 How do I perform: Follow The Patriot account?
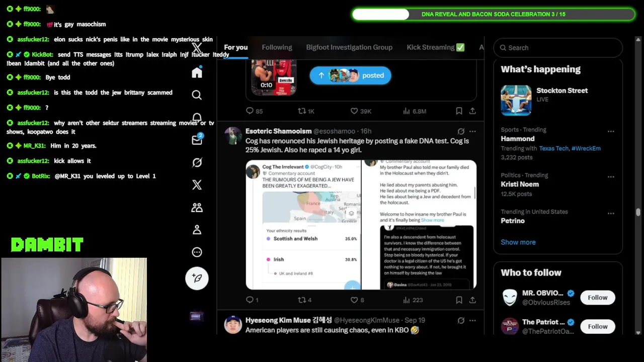tap(598, 326)
